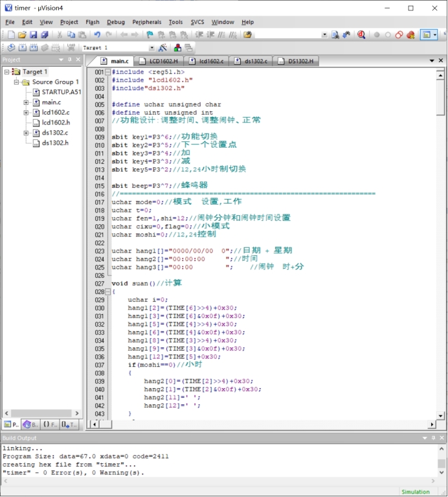Viewport: 448px width, 497px height.
Task: Collapse the code fold at line 028
Action: click(x=107, y=292)
